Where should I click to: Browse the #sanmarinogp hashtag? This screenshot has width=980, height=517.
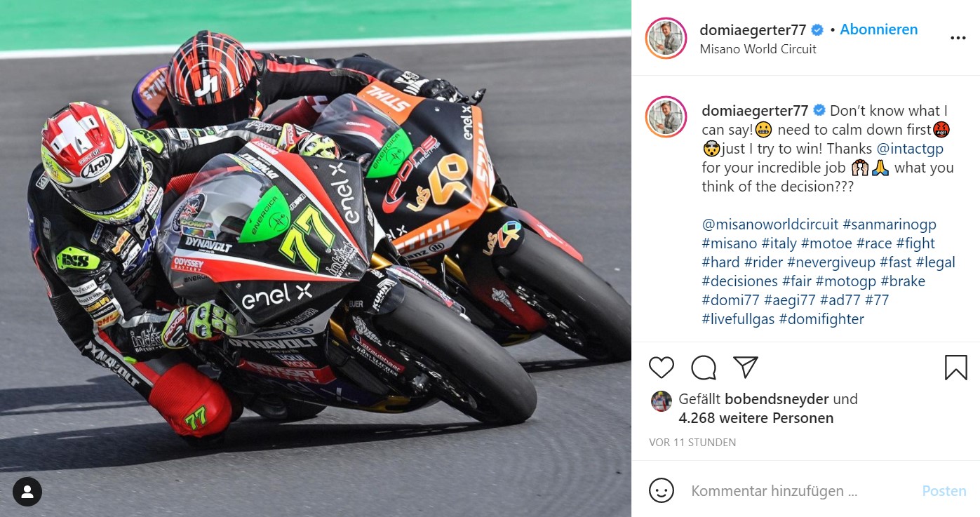coord(890,224)
